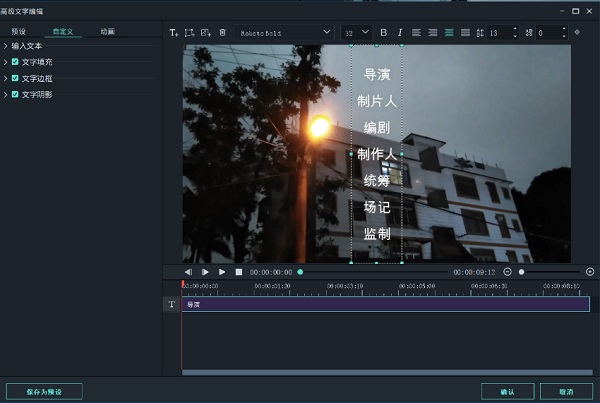The image size is (600, 403).
Task: Play the title preview
Action: coord(222,272)
